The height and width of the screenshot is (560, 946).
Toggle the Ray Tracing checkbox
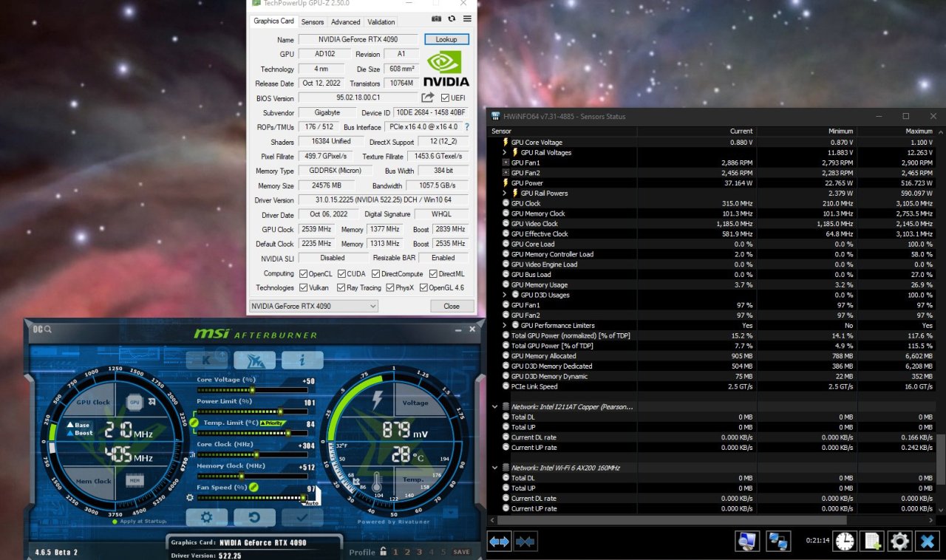point(341,288)
